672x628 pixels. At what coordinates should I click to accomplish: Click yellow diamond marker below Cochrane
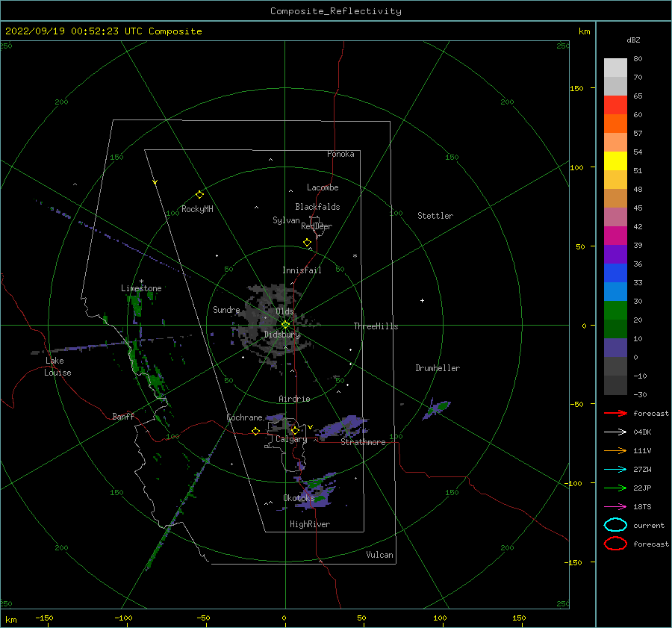(x=255, y=432)
